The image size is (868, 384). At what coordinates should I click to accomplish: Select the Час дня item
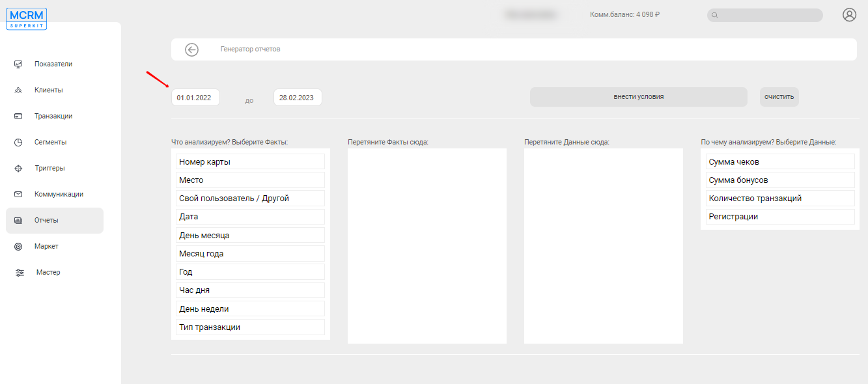tap(250, 290)
